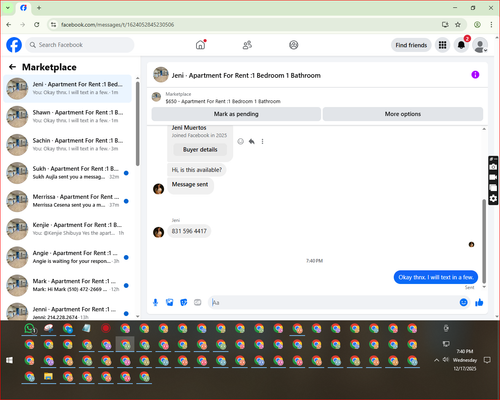Focus the Search Facebook field

(x=80, y=45)
